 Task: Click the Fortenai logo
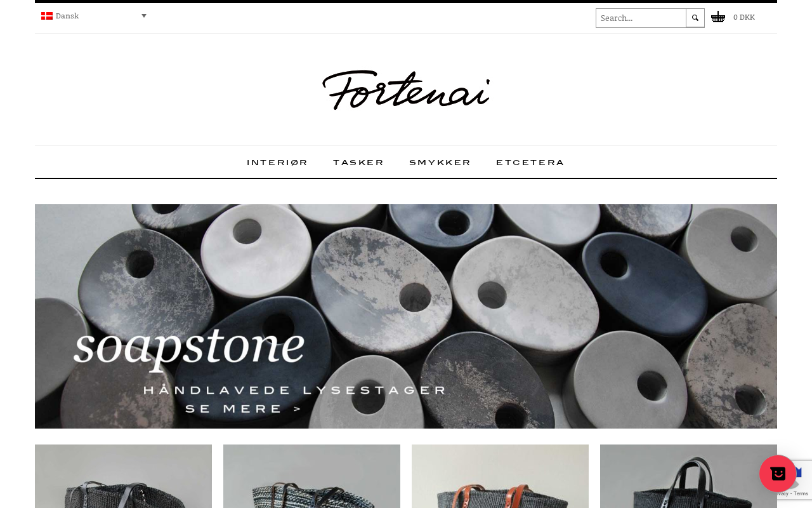coord(406,90)
